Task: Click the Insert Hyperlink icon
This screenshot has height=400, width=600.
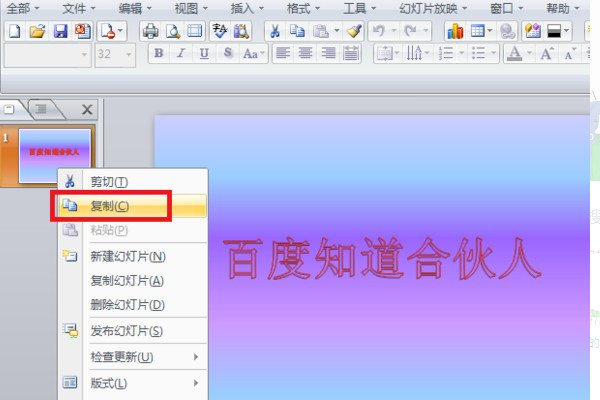Action: (507, 31)
